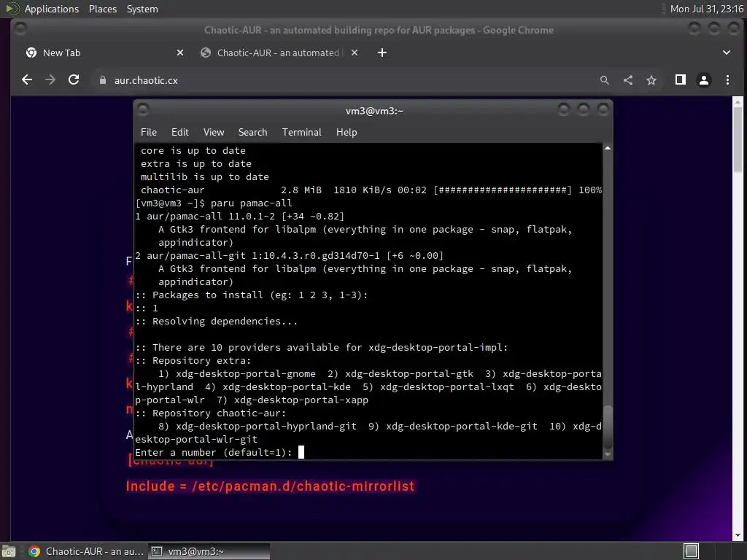The height and width of the screenshot is (560, 747).
Task: Click the ':: Repository extra:' line
Action: [x=193, y=360]
